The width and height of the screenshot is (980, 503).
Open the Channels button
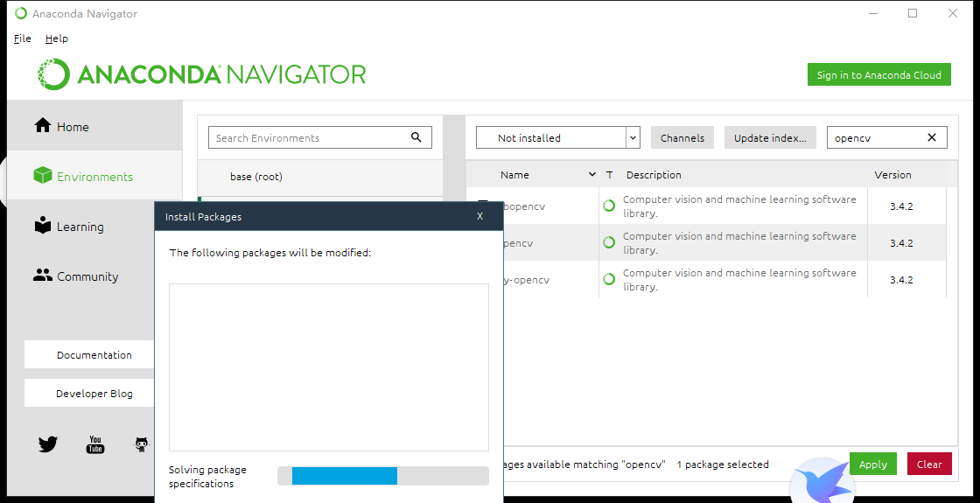(682, 137)
